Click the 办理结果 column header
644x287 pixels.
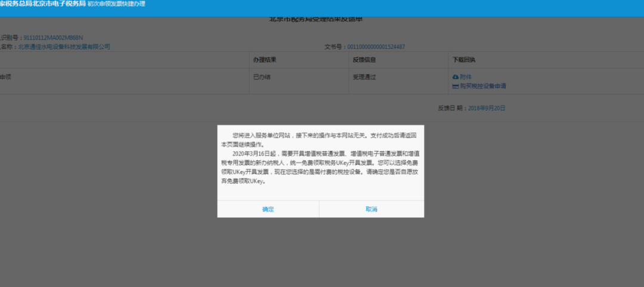(265, 60)
